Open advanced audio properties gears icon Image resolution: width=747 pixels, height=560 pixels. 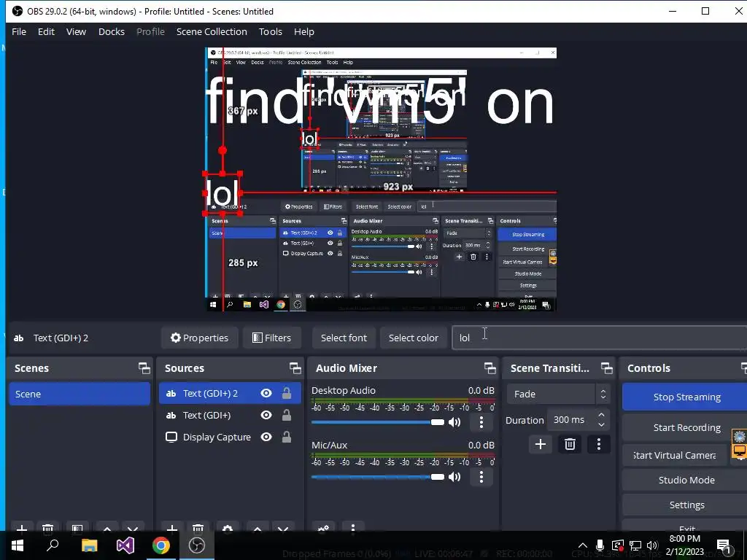click(x=323, y=528)
